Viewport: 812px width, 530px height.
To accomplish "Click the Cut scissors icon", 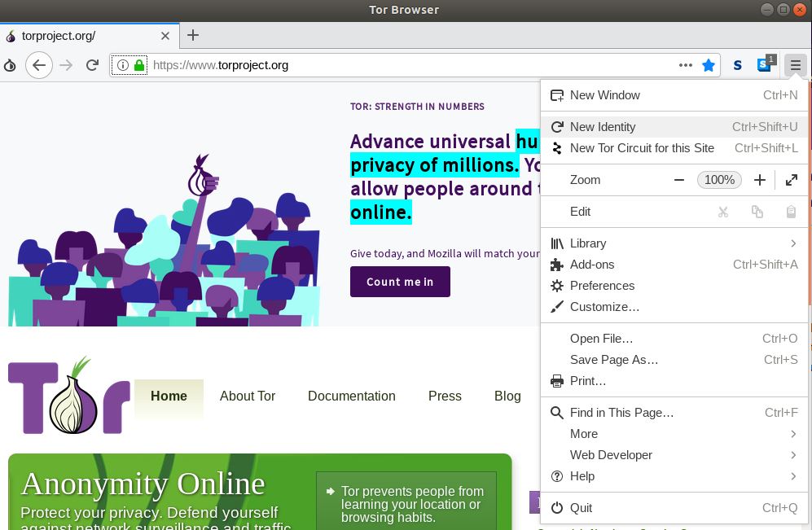I will tap(723, 212).
